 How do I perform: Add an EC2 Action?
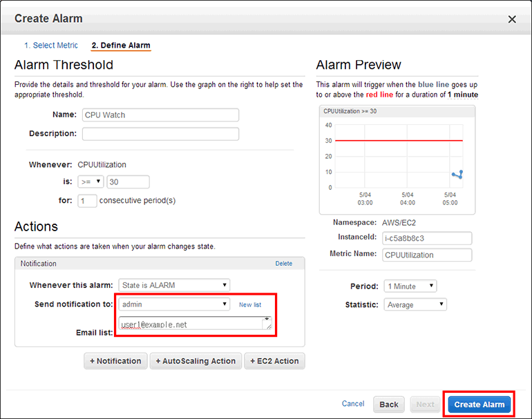tap(274, 361)
